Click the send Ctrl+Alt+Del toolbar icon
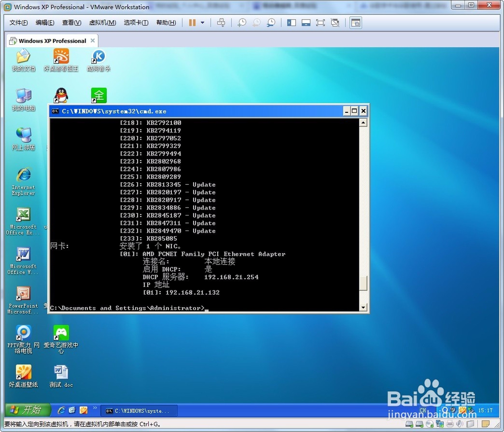Viewport: 504px width, 432px height. click(221, 23)
